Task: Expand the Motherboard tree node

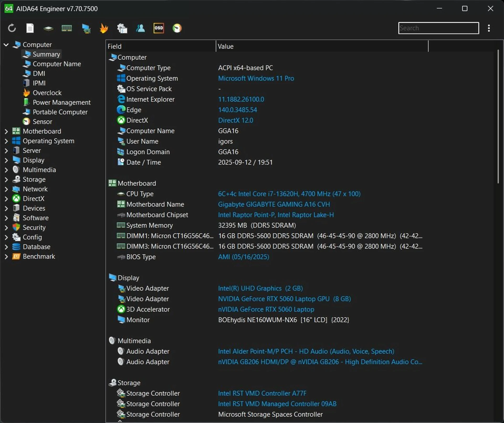Action: [6, 131]
